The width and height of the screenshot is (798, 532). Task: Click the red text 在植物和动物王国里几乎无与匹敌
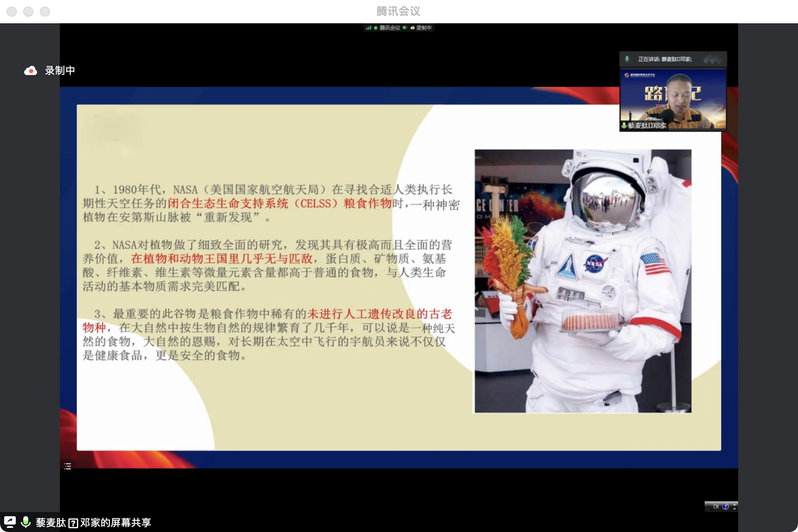pos(222,259)
